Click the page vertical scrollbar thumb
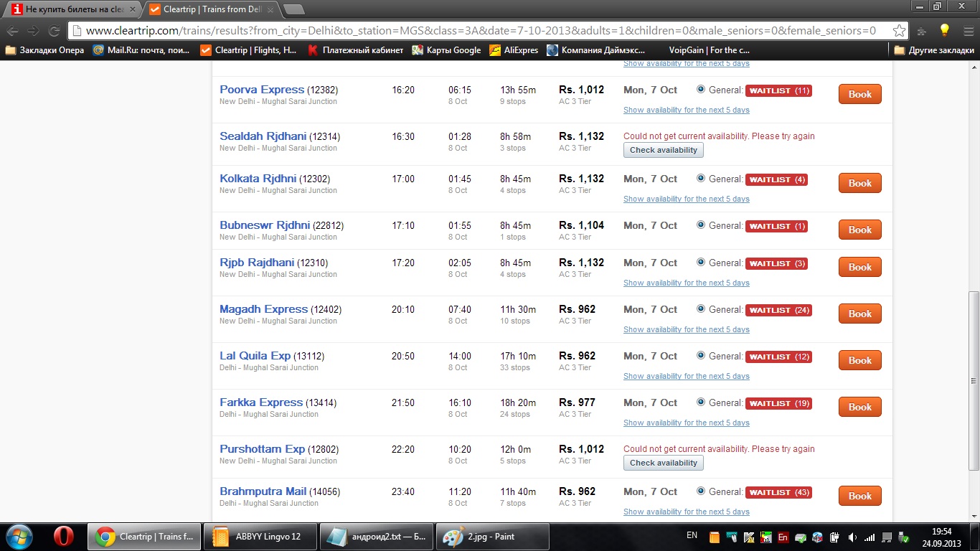980x551 pixels. (x=974, y=380)
